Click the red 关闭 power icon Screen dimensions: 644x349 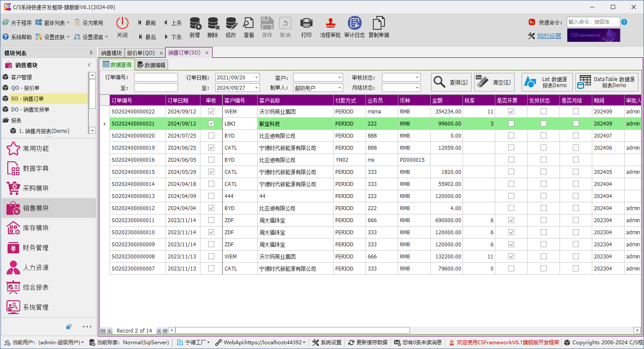122,23
